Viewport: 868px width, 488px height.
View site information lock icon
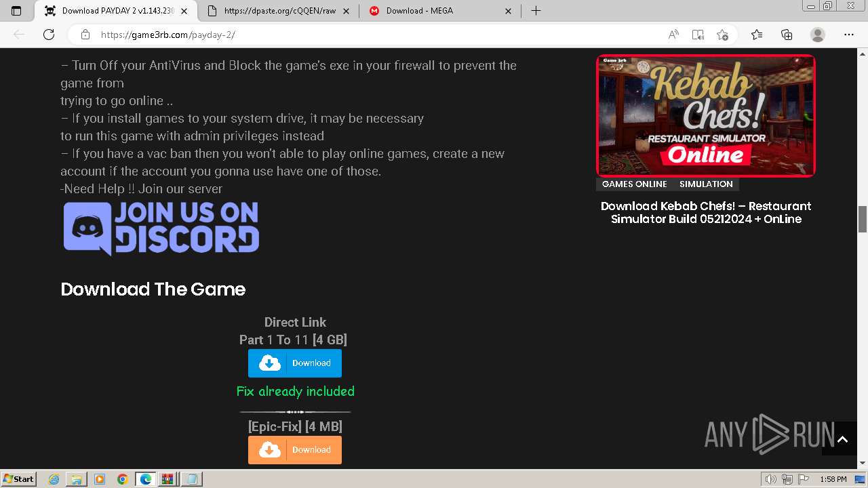pyautogui.click(x=85, y=35)
